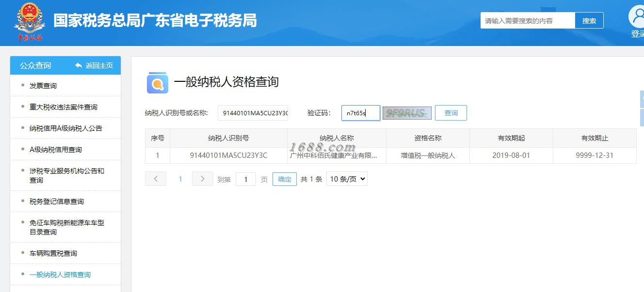Click the taxpayer qualification query page icon

click(x=157, y=82)
